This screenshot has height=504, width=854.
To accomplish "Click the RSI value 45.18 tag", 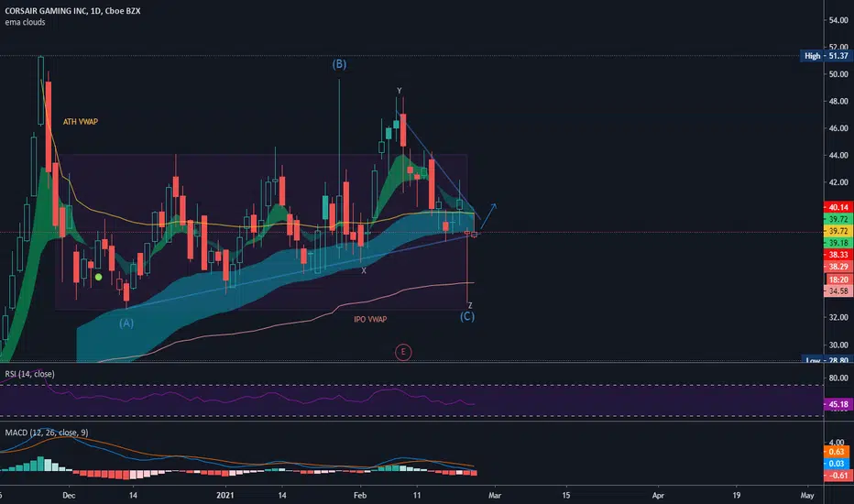I will coord(838,404).
